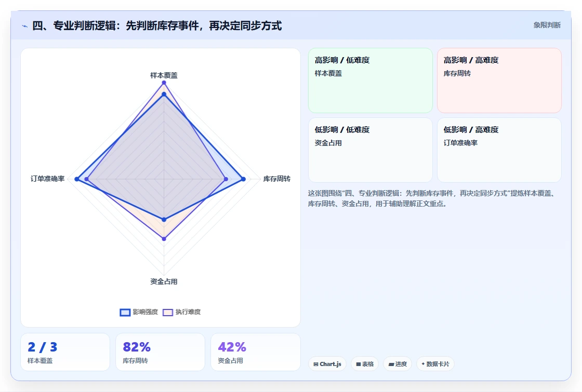
Task: Click 订单准确率 inside the 低影响 / 高难度 card
Action: 460,143
